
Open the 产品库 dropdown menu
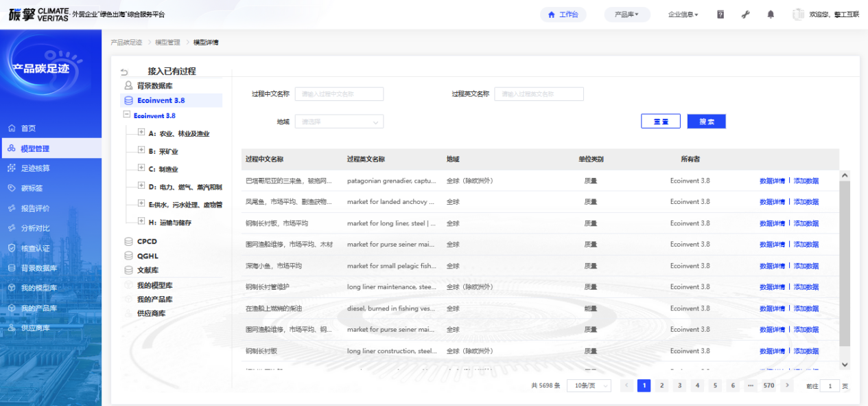coord(626,14)
